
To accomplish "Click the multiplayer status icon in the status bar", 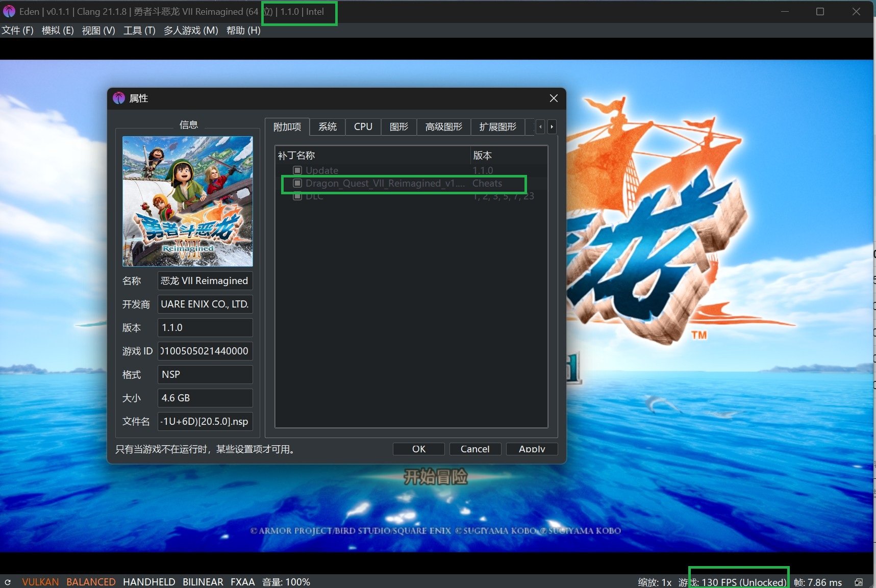I will [x=859, y=582].
